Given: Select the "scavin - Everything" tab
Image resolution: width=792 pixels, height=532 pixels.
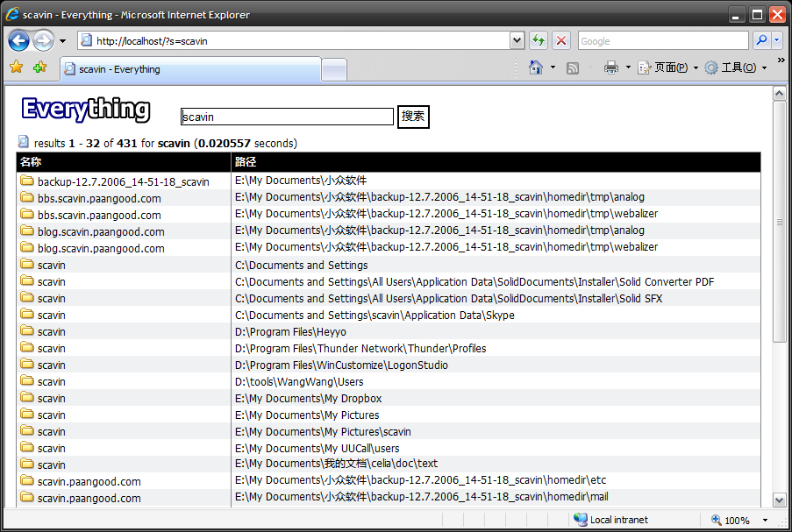Looking at the screenshot, I should [190, 69].
